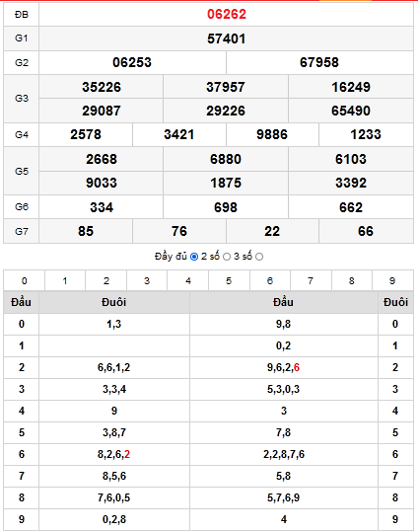Image resolution: width=418 pixels, height=532 pixels.
Task: Click the G1 row label
Action: point(22,38)
